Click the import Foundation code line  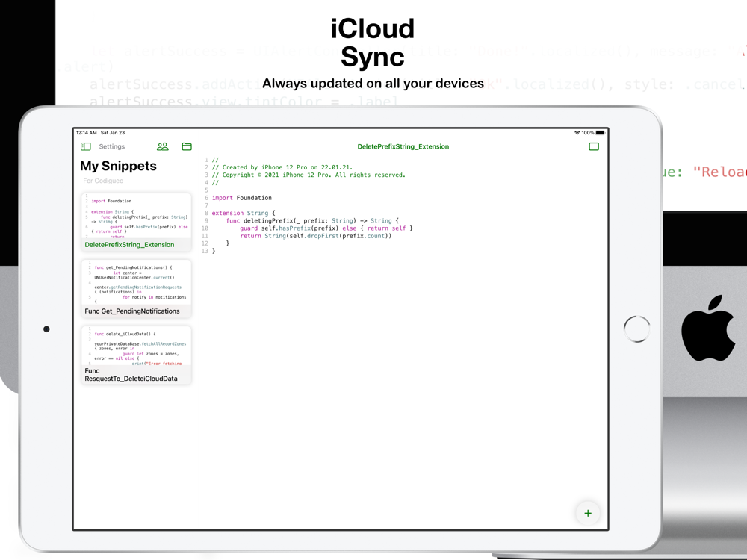tap(242, 198)
